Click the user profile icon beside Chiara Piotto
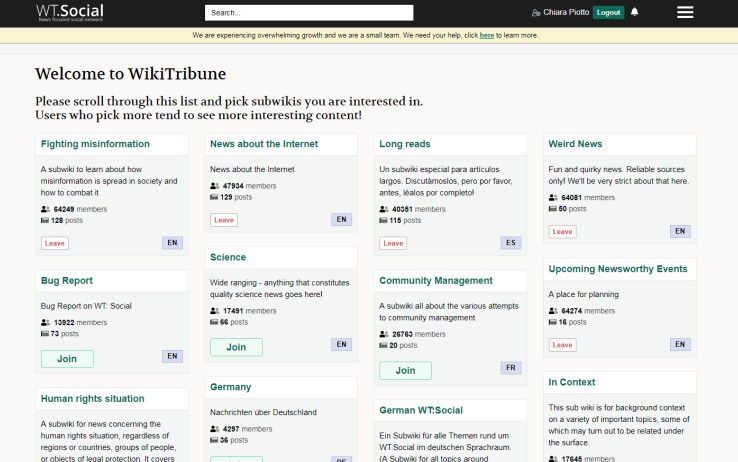Screen dimensions: 738x462 click(x=536, y=13)
